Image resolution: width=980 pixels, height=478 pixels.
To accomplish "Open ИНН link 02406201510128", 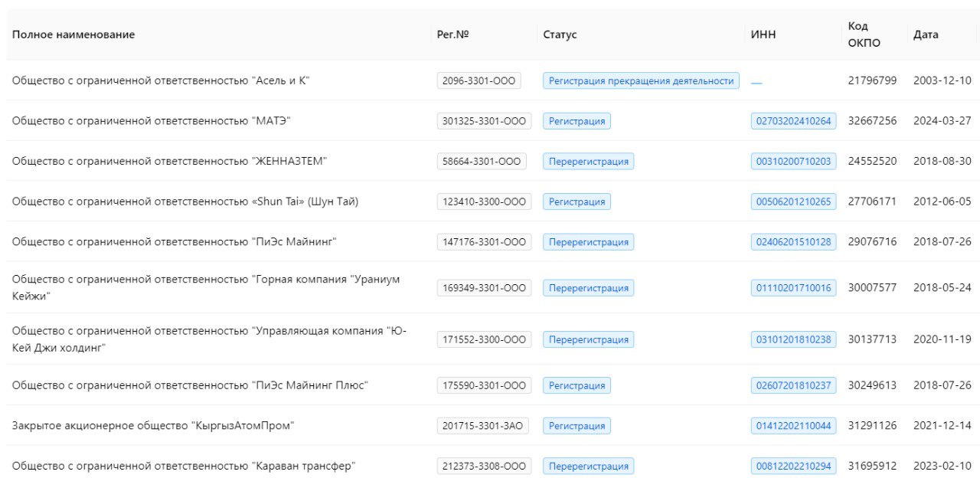I will pos(793,242).
